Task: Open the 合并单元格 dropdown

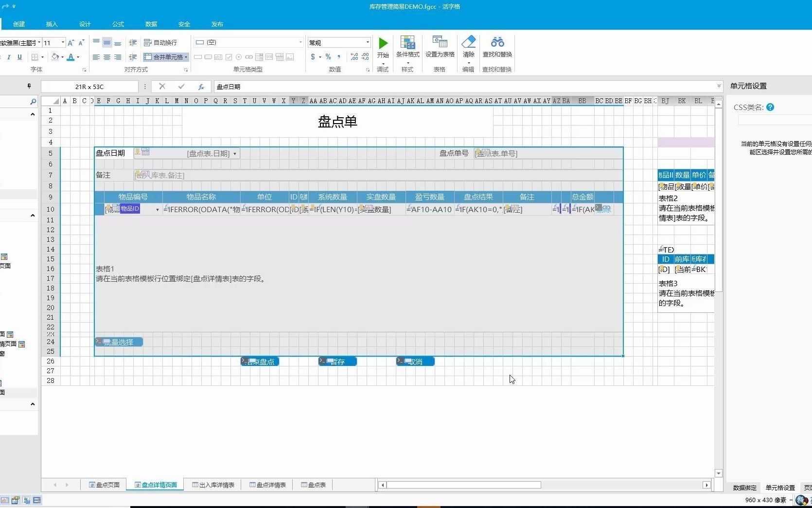Action: (x=186, y=57)
